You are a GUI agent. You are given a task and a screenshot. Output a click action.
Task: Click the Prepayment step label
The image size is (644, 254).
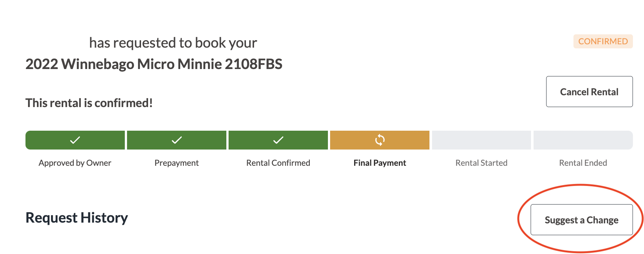pyautogui.click(x=177, y=163)
